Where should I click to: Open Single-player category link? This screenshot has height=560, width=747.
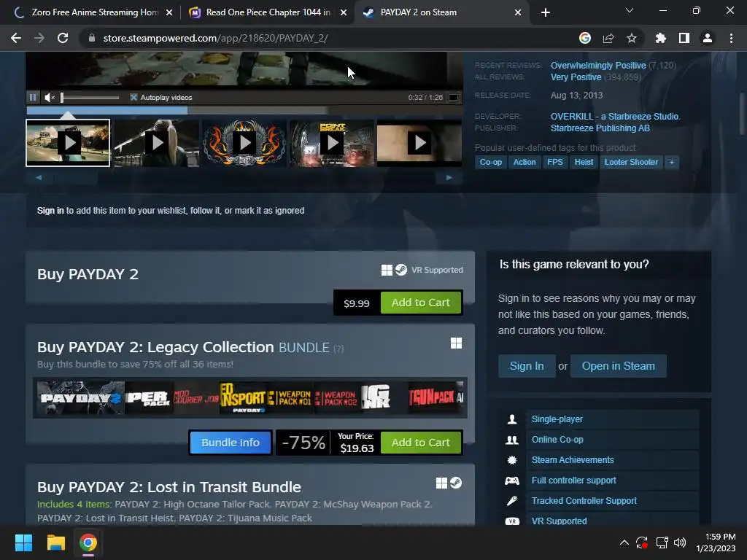(x=557, y=419)
